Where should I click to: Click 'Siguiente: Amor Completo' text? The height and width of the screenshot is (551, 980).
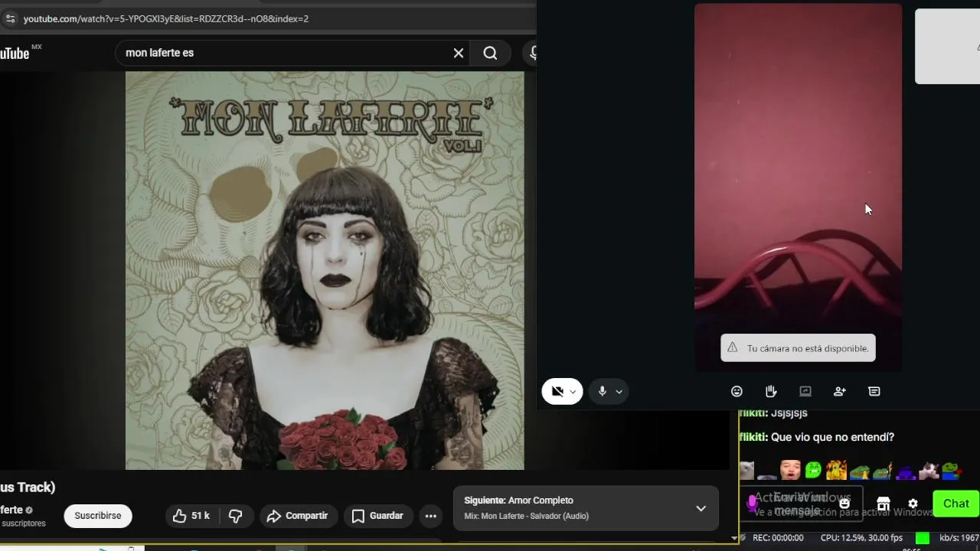pos(518,500)
